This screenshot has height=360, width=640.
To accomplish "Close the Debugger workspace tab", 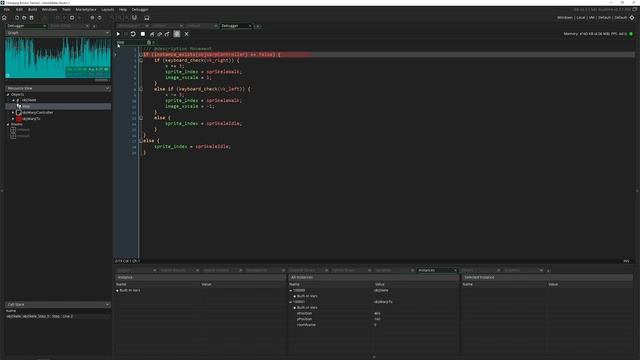I will [250, 26].
